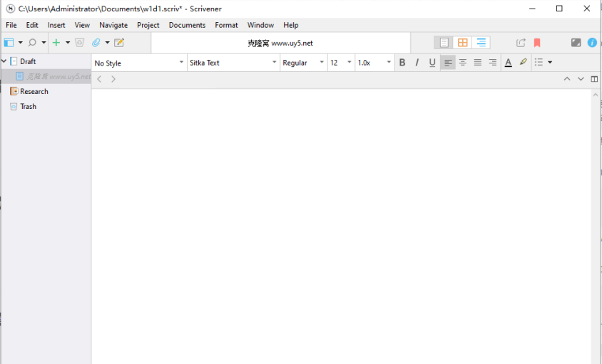The image size is (602, 364).
Task: Toggle Underline formatting
Action: click(x=432, y=63)
